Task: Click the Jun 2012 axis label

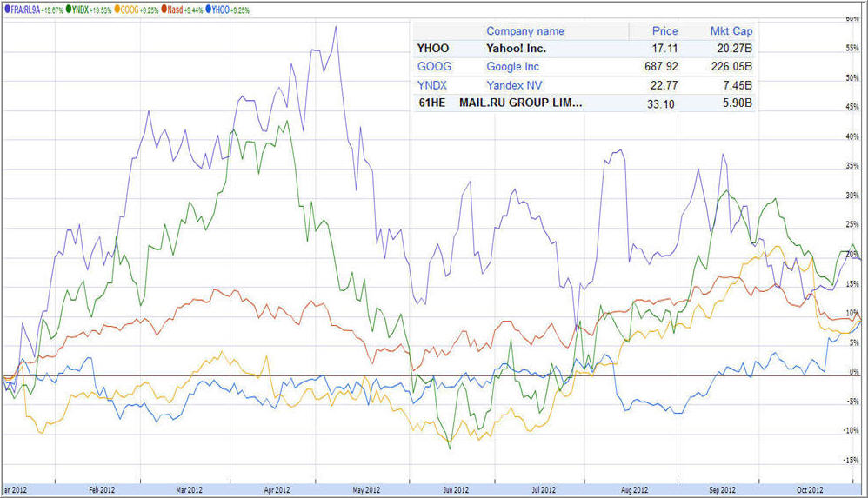Action: (x=456, y=489)
